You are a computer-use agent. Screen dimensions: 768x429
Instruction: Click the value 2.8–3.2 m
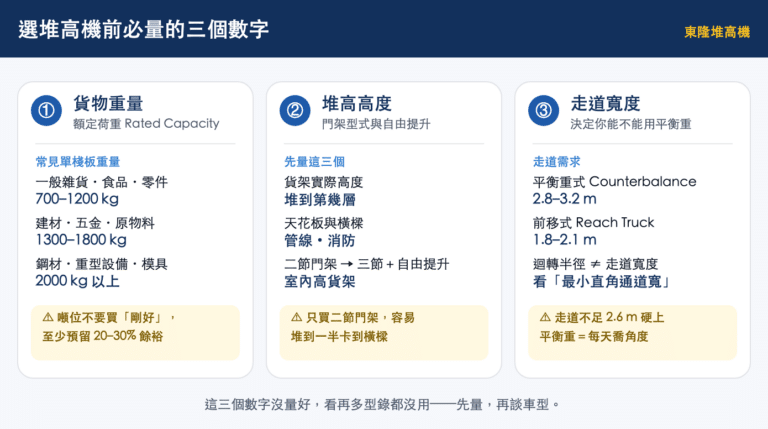point(564,199)
